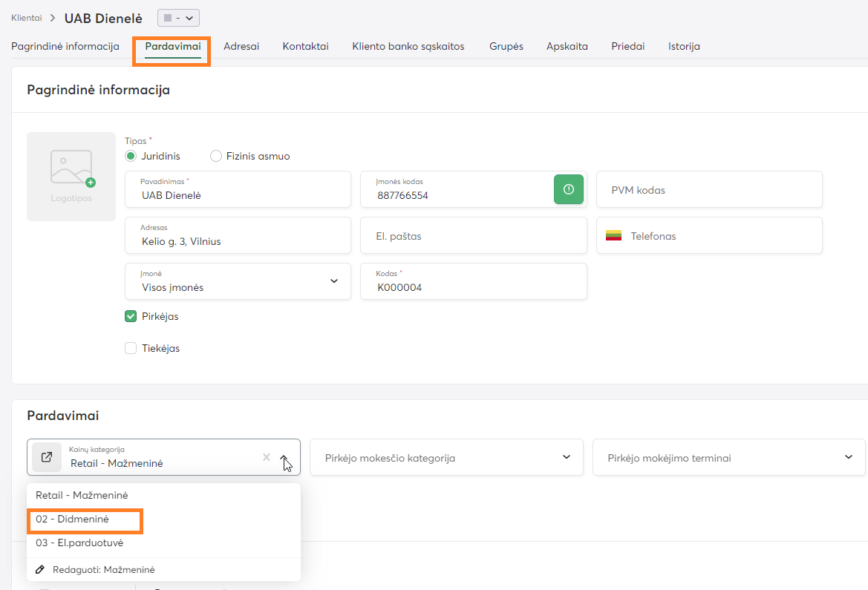Viewport: 868px width, 590px height.
Task: Uncheck the Pirkėjas checkbox
Action: point(131,316)
